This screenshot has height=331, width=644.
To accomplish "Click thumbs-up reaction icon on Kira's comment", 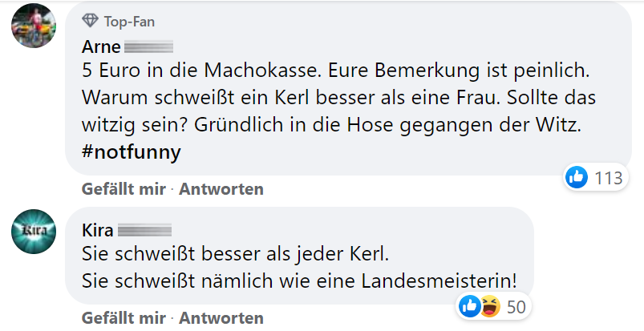I will (x=469, y=306).
